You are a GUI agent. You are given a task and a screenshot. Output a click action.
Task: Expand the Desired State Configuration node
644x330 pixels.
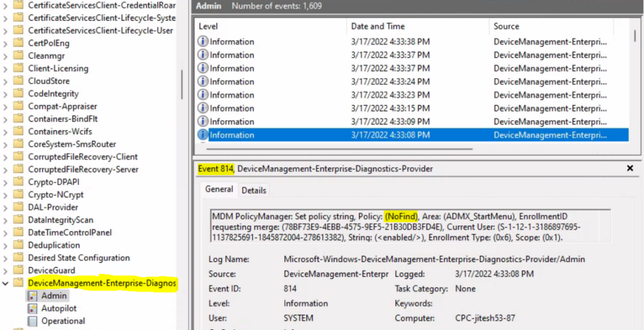click(x=6, y=258)
